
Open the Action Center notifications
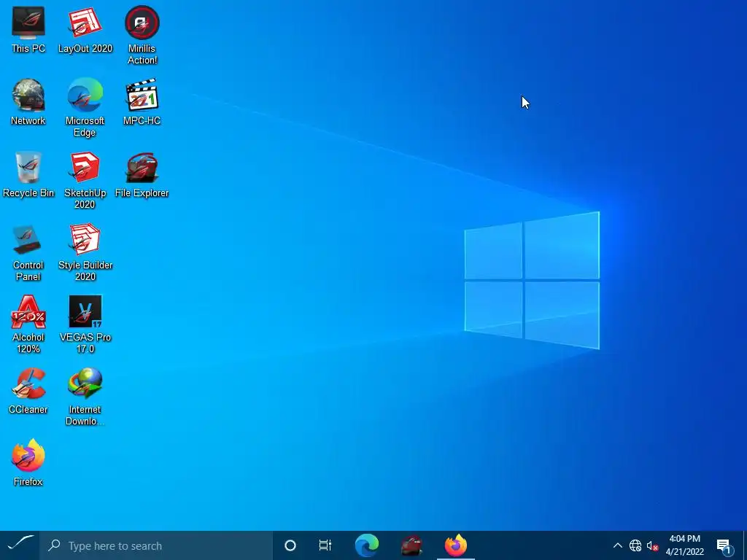724,545
